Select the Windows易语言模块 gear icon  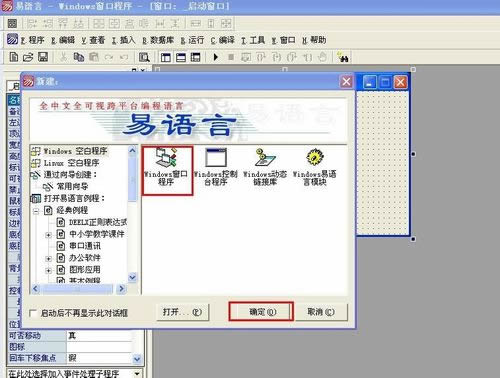(314, 167)
